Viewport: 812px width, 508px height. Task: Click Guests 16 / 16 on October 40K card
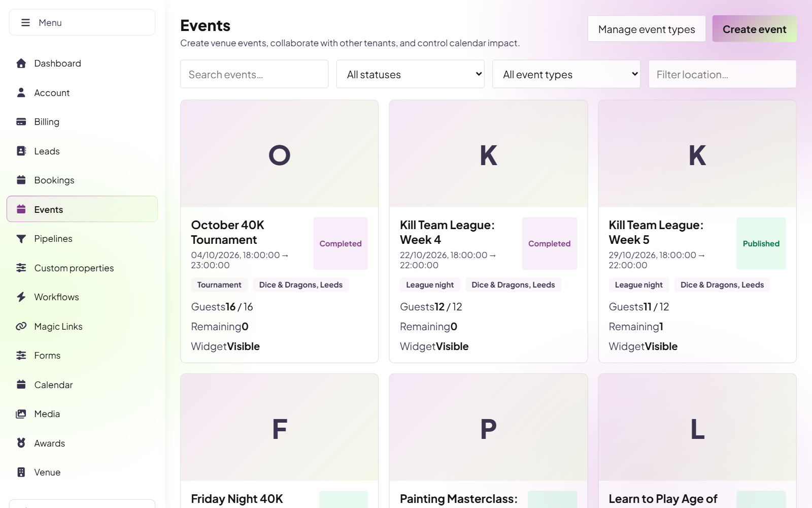pyautogui.click(x=222, y=307)
